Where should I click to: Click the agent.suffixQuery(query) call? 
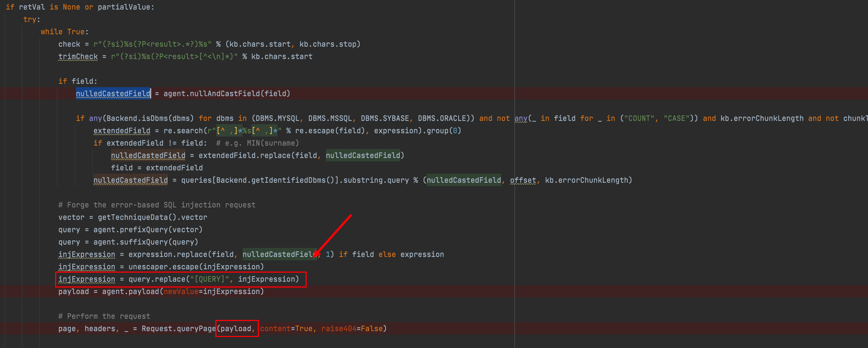click(x=146, y=242)
